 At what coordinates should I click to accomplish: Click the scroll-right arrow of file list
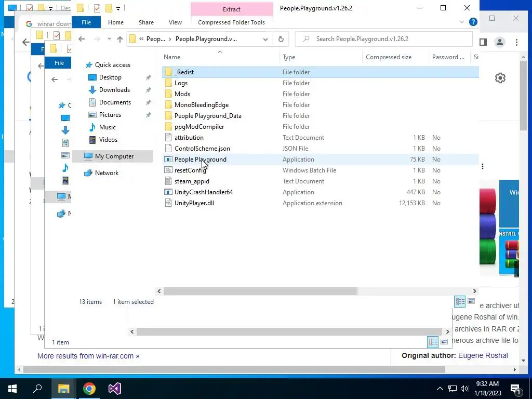474,291
